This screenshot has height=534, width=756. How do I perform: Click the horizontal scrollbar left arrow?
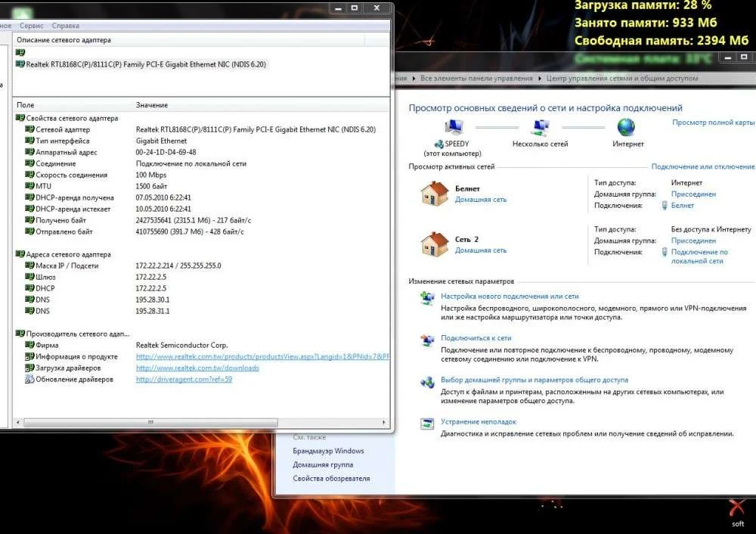coord(18,422)
